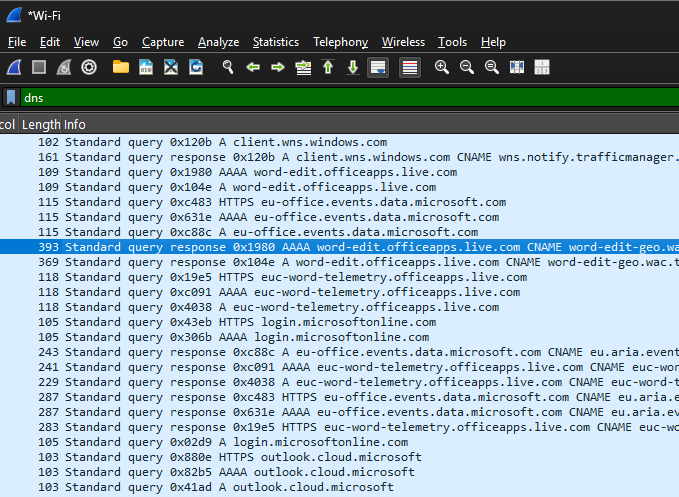Open the Telephony menu

340,42
